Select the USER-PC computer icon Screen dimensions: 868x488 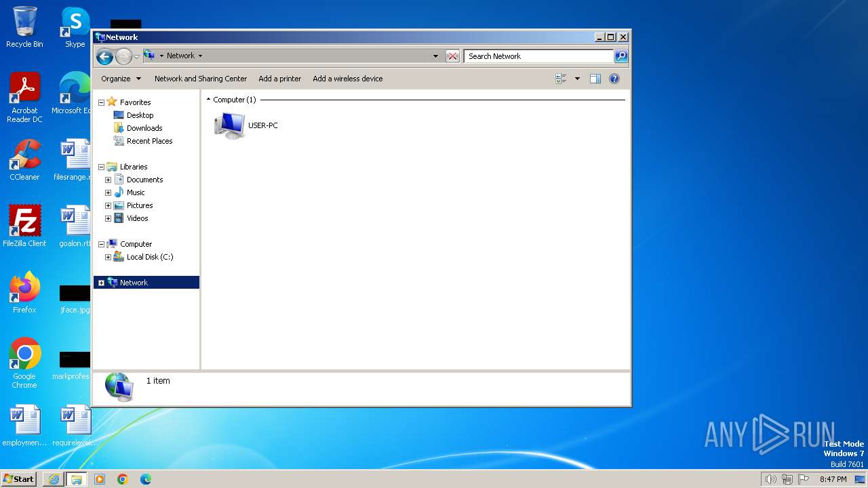coord(229,125)
